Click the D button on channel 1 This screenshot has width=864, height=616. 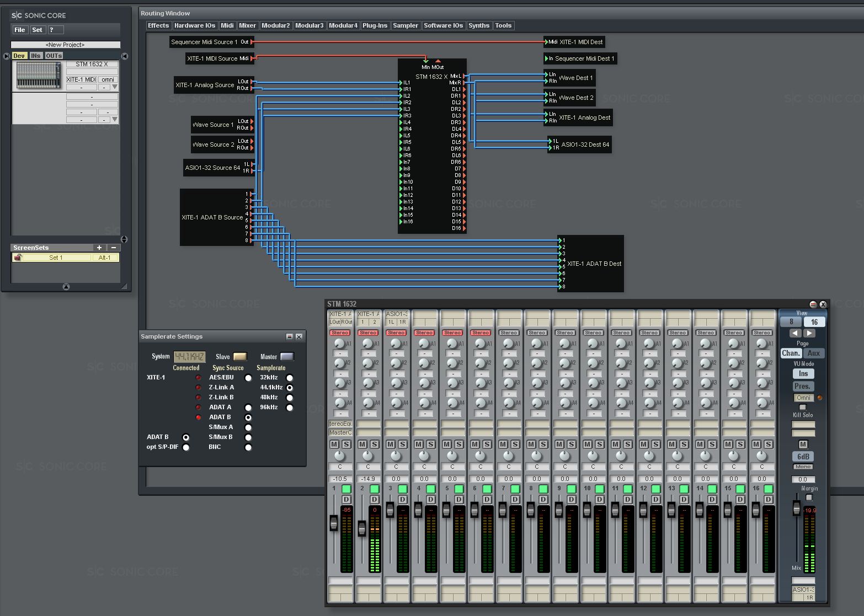346,500
